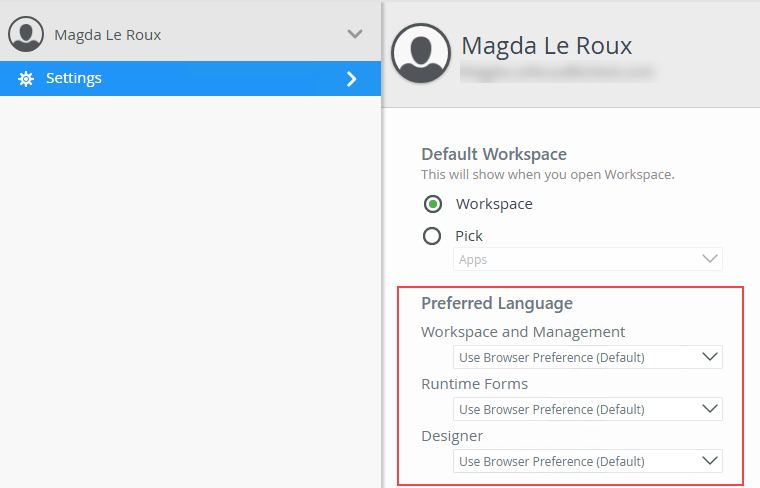Click the Designer dropdown arrow
Viewport: 760px width, 488px height.
pyautogui.click(x=710, y=461)
